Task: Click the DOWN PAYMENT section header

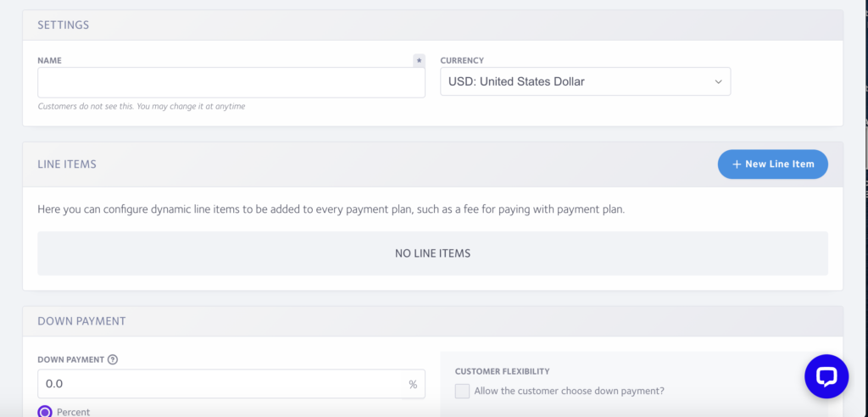Action: (81, 321)
